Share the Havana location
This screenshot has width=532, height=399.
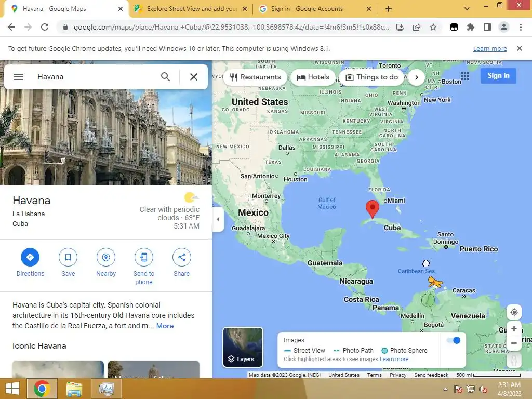pyautogui.click(x=181, y=262)
